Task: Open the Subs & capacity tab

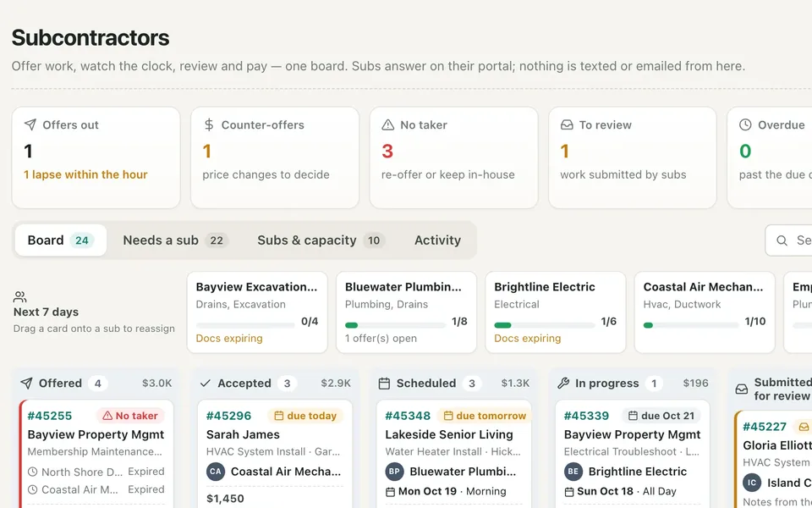Action: (x=321, y=240)
